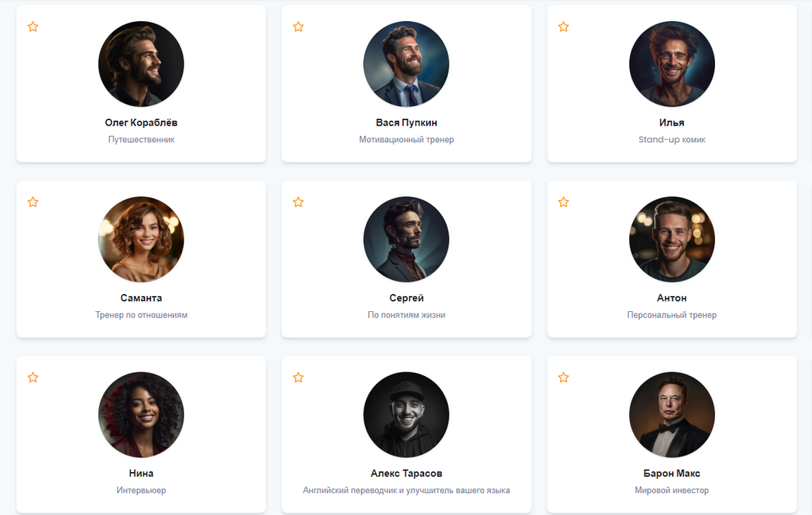Star the Алекс Тарасов translator card

(298, 377)
